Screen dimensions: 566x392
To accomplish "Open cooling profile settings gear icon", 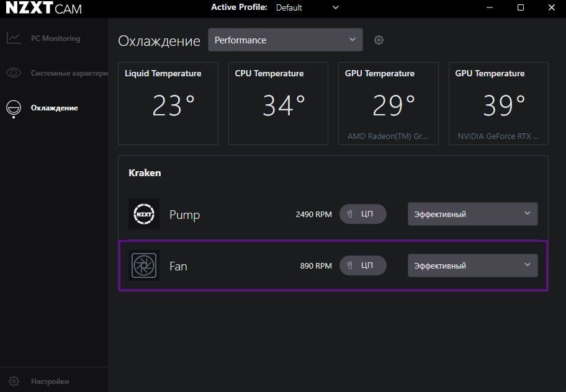I will 379,40.
